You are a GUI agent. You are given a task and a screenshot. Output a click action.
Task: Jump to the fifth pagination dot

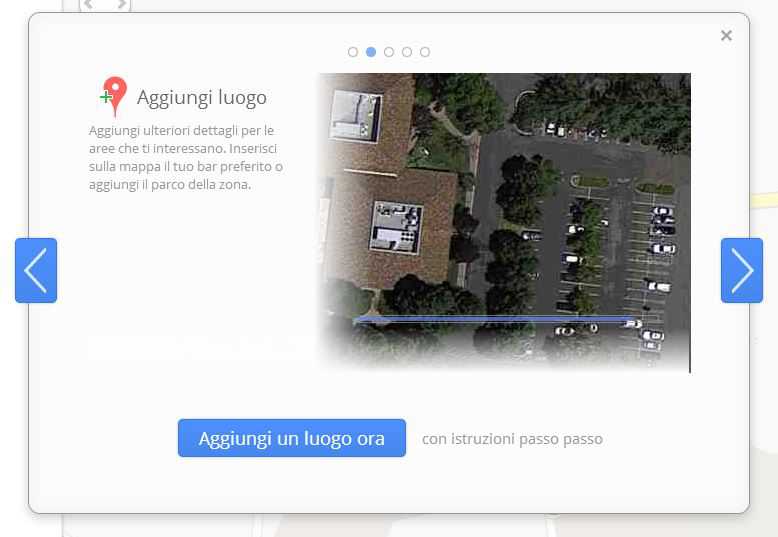[x=425, y=52]
